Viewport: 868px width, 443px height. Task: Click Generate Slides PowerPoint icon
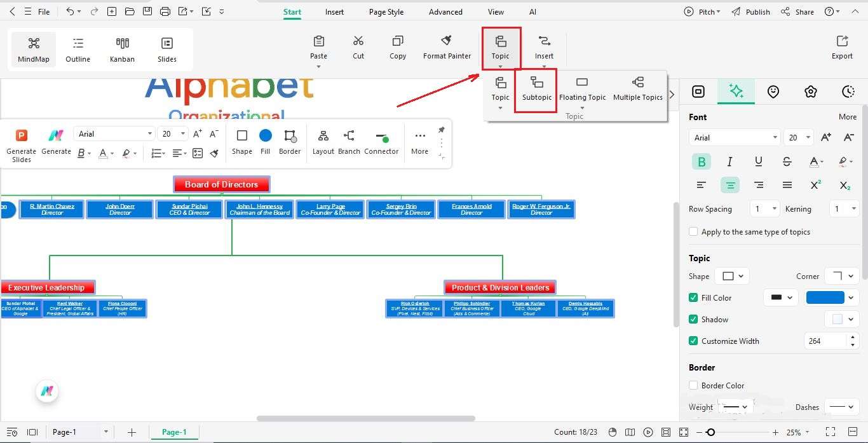pyautogui.click(x=21, y=135)
